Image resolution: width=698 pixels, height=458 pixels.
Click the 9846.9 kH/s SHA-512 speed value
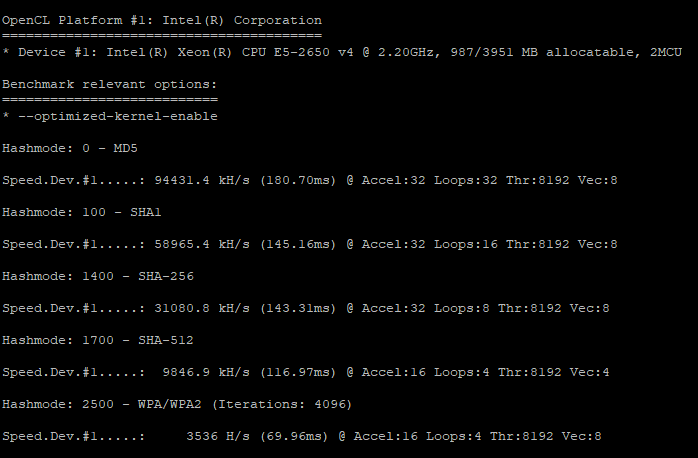tap(206, 373)
